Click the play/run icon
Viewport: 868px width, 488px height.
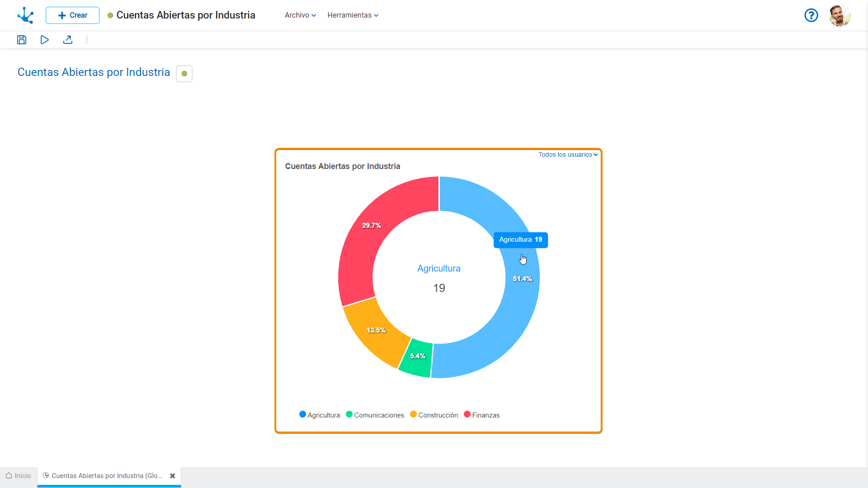tap(44, 40)
